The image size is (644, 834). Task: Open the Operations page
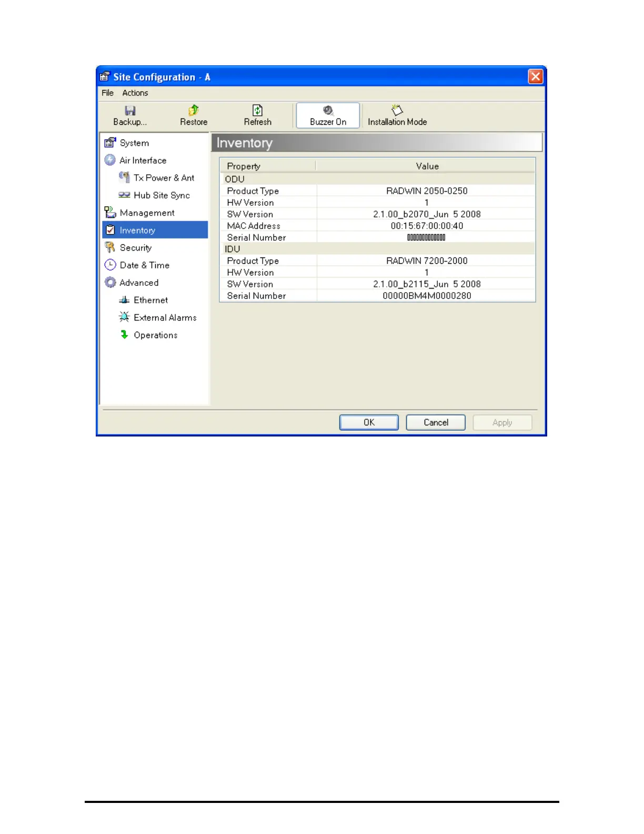click(156, 335)
